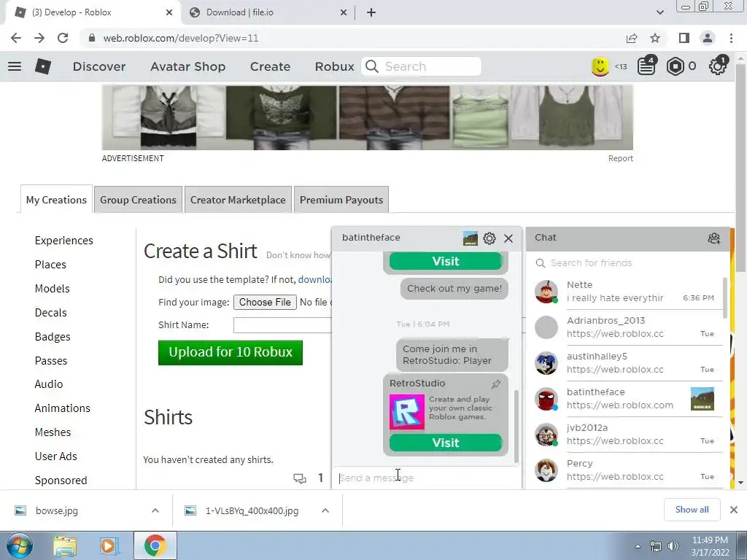Click the lower RetroStudio Visit button
The width and height of the screenshot is (747, 560).
pos(446,443)
